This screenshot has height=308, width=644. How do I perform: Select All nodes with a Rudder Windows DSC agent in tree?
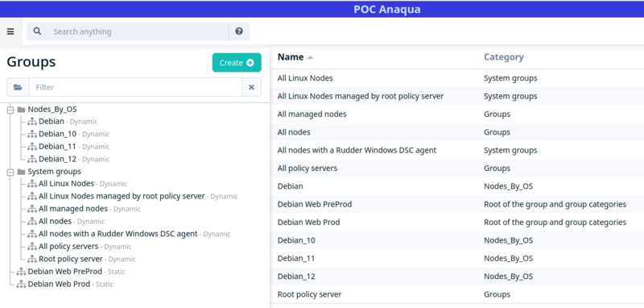[x=118, y=234]
